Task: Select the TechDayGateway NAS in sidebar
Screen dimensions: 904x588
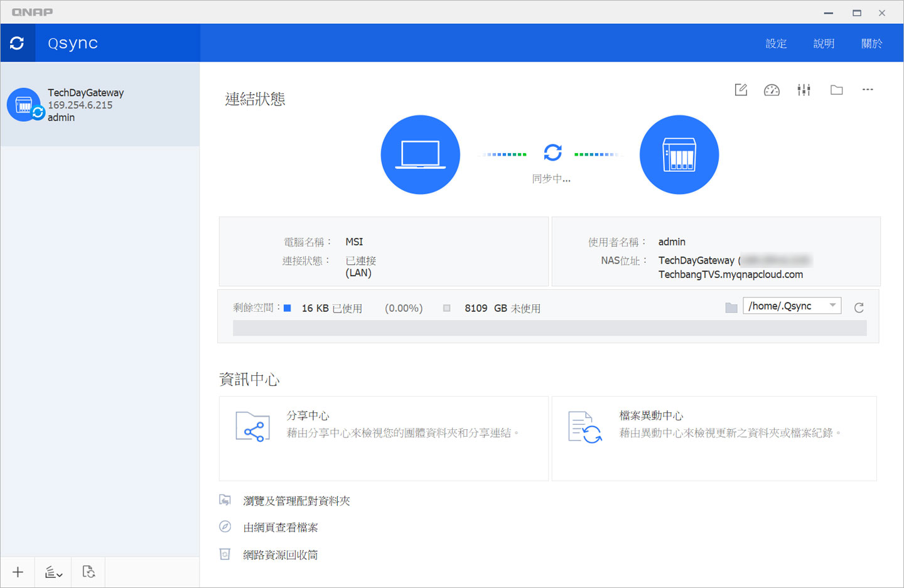Action: pos(100,105)
